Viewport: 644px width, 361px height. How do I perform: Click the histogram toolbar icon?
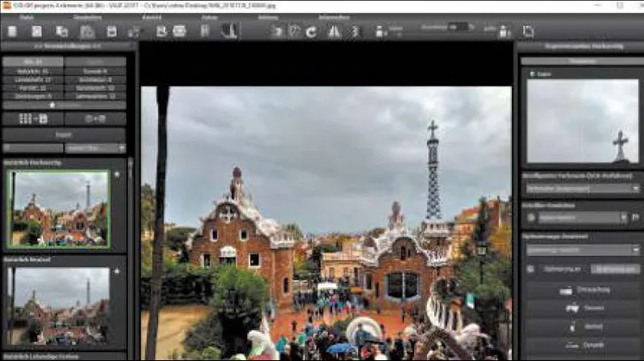[x=229, y=31]
